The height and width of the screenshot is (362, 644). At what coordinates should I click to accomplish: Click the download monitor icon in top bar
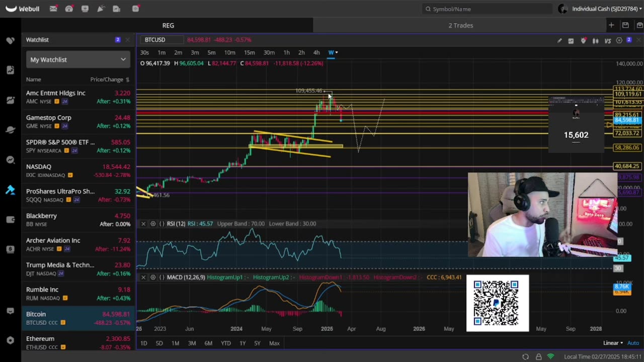(x=85, y=9)
